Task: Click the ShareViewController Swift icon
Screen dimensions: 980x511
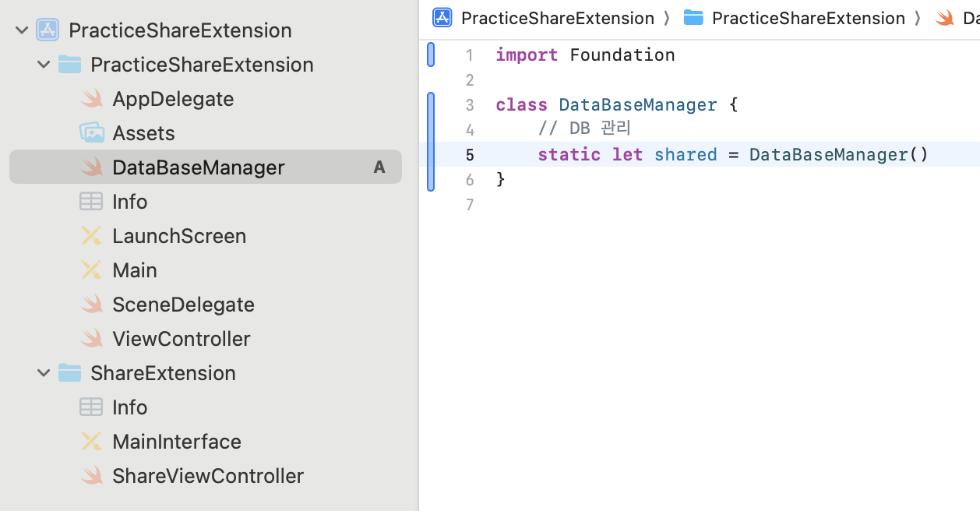Action: click(92, 476)
